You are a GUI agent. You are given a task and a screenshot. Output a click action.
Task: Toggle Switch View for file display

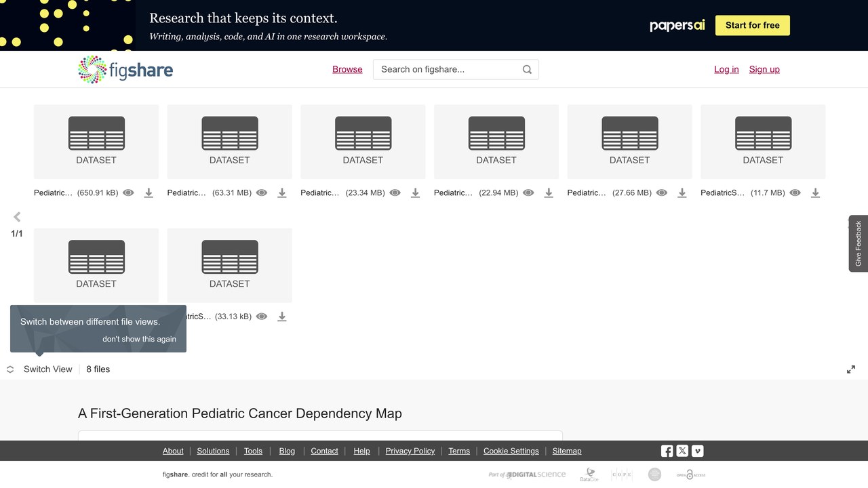(x=39, y=369)
